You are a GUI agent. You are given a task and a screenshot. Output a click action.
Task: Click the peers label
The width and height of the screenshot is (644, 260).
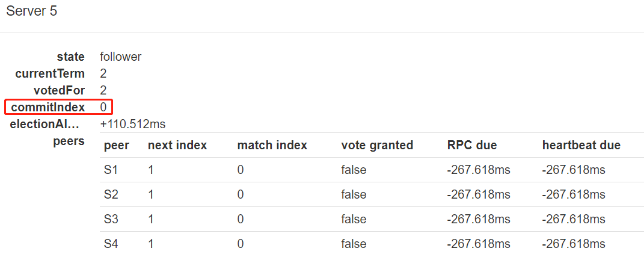click(69, 141)
